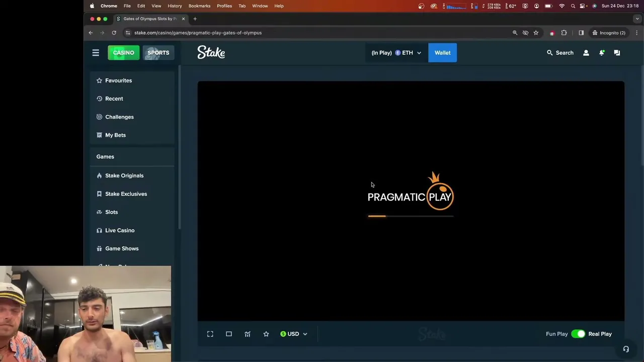
Task: Open the Tab menu
Action: tap(242, 6)
